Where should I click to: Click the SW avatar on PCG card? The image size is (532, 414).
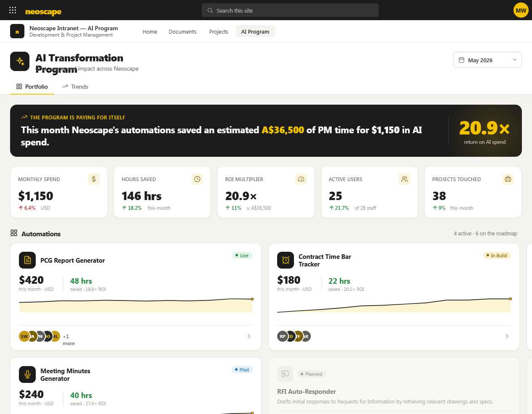click(x=24, y=336)
